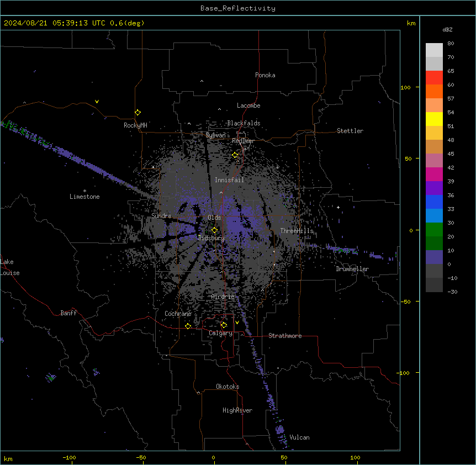Click the dBZ legend heading

pos(447,29)
